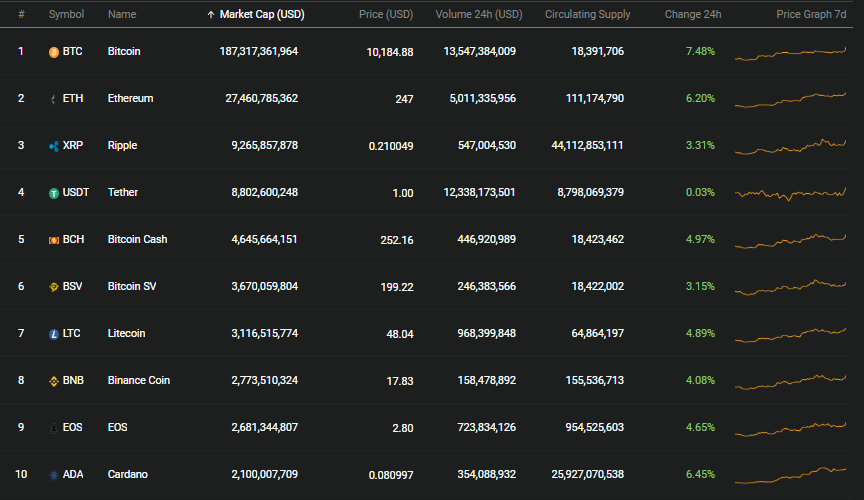Click the Symbol column header
This screenshot has height=500, width=864.
[66, 14]
